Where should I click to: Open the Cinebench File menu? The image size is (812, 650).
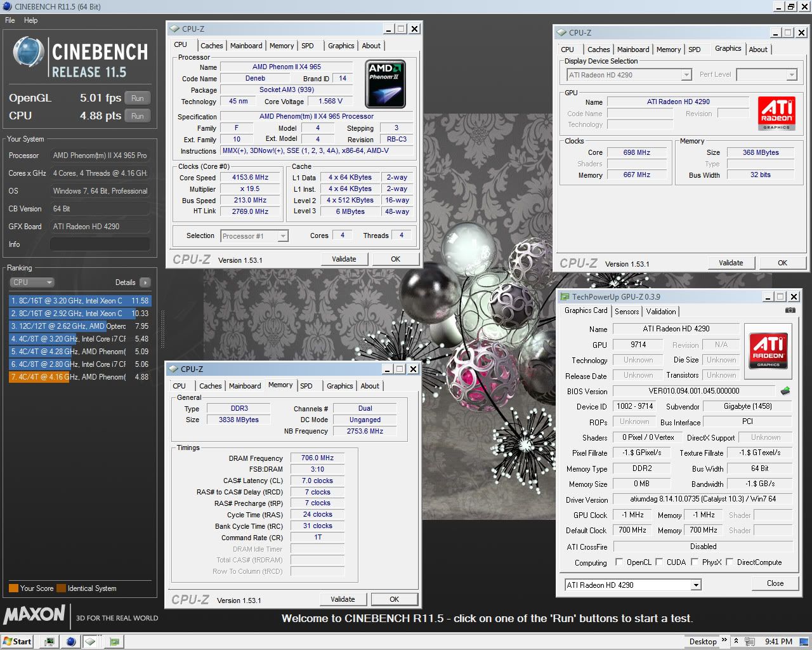coord(10,20)
